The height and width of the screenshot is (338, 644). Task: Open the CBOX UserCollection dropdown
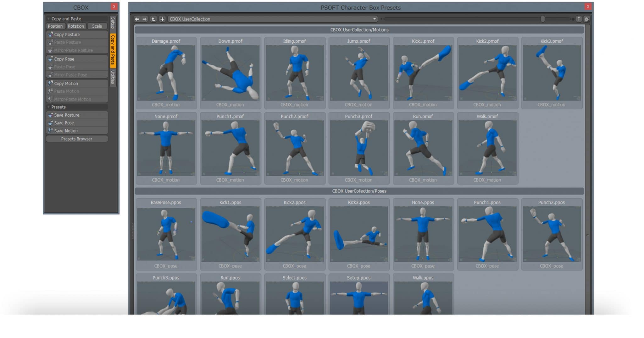(374, 19)
